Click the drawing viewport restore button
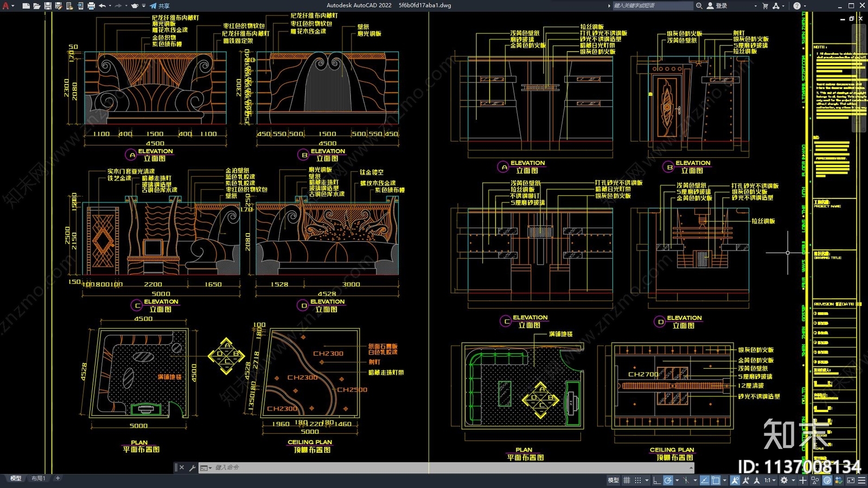Screen dimensions: 868x488 point(852,18)
